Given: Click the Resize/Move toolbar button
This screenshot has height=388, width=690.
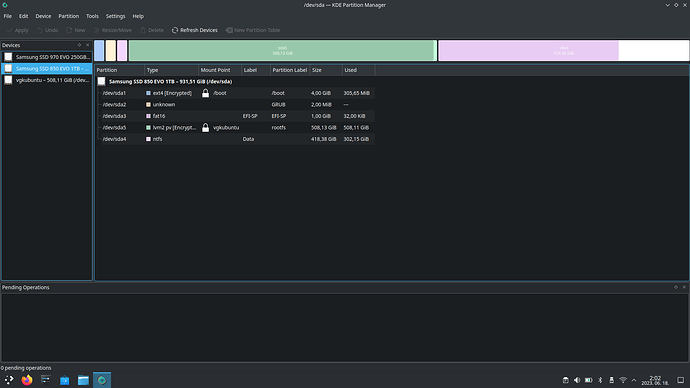Looking at the screenshot, I should pyautogui.click(x=113, y=30).
